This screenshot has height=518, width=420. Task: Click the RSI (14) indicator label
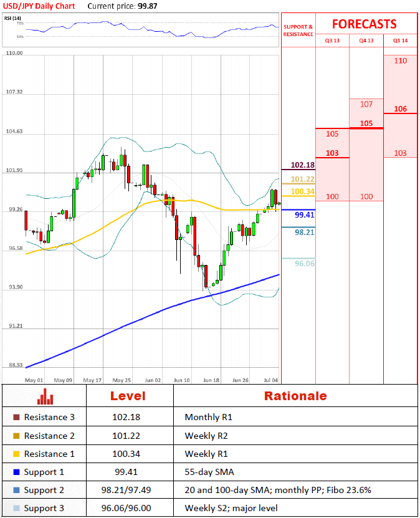[12, 18]
